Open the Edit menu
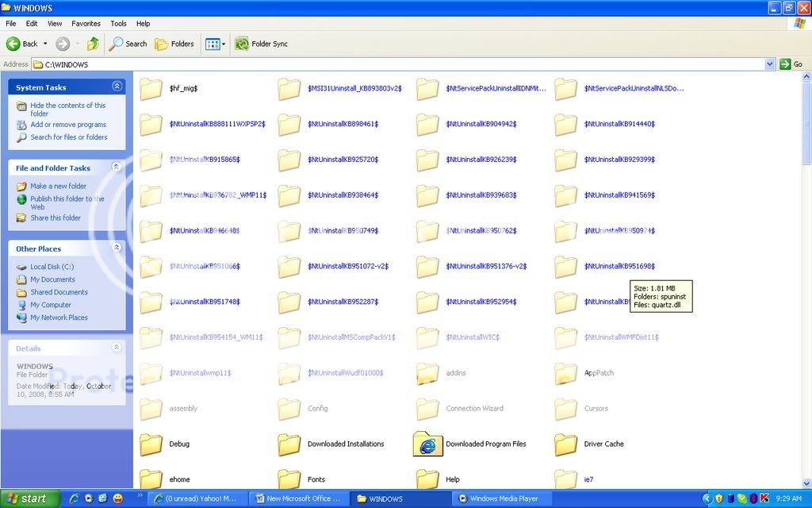 [x=32, y=23]
